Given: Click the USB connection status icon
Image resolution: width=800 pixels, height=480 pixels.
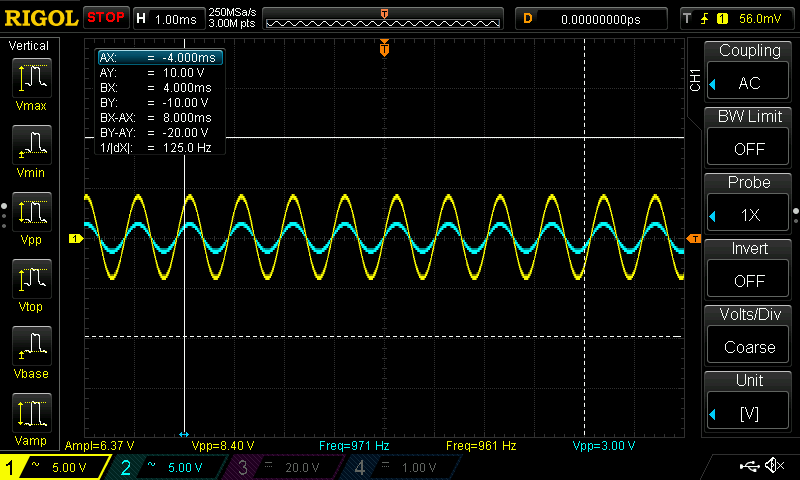Looking at the screenshot, I should [749, 465].
